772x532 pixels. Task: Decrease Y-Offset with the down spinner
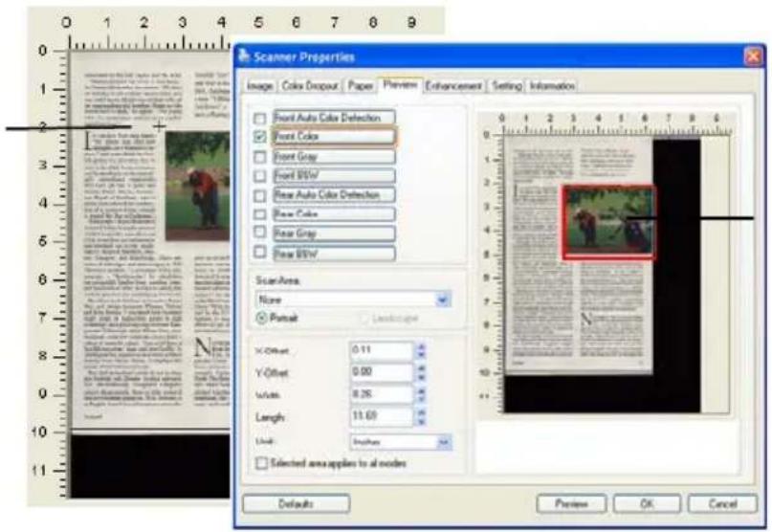tap(421, 377)
